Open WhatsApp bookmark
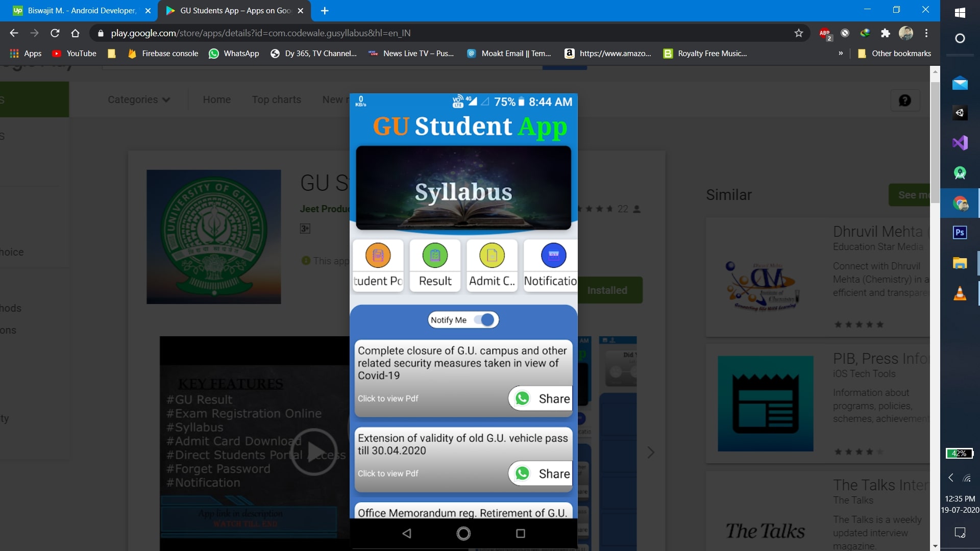The height and width of the screenshot is (551, 980). tap(234, 54)
